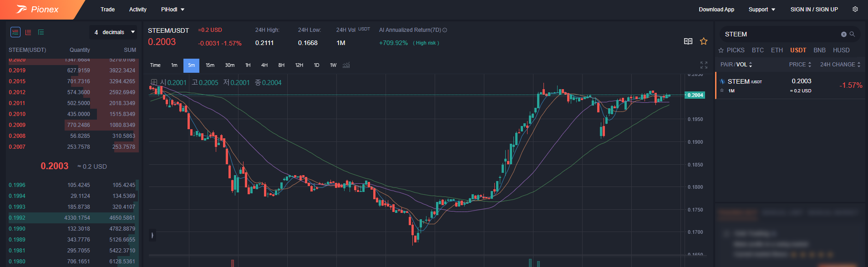This screenshot has width=868, height=267.
Task: Select the 12H chart interval
Action: pyautogui.click(x=299, y=65)
